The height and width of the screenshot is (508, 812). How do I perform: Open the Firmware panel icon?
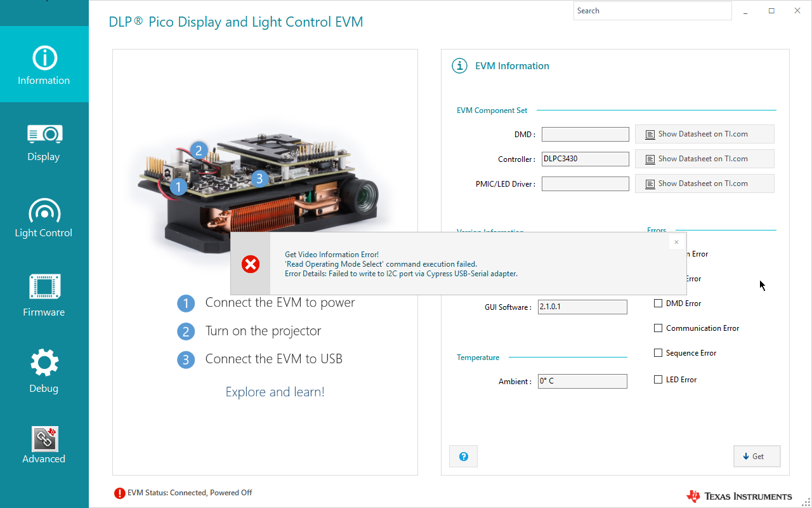[x=44, y=286]
